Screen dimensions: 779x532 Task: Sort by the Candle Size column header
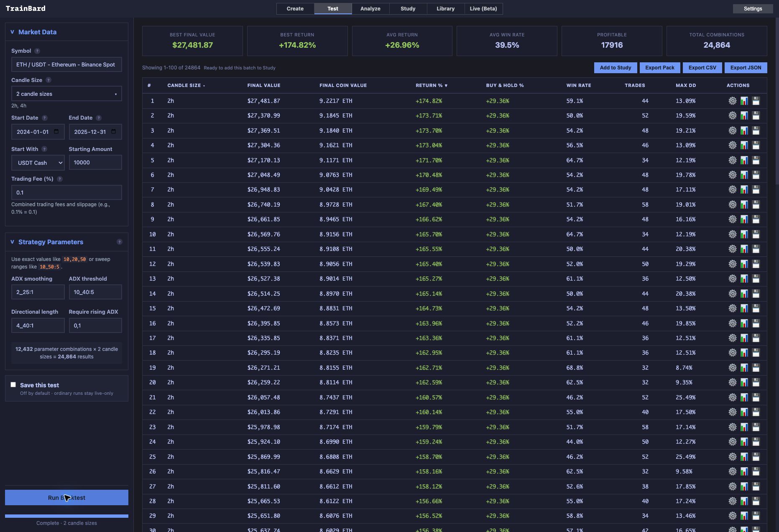coord(186,85)
